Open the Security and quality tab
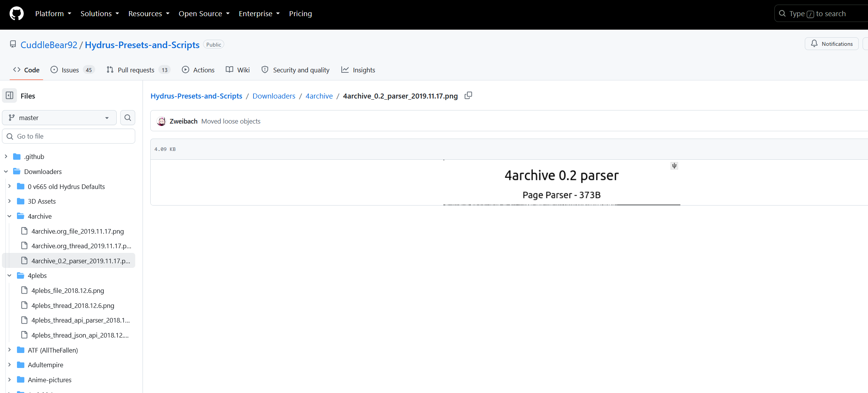This screenshot has height=393, width=868. coord(295,70)
